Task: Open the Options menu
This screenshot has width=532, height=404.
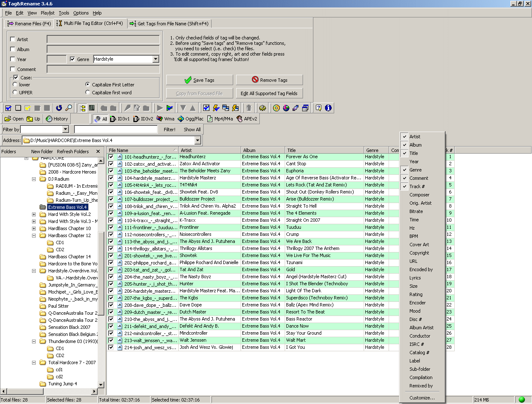Action: point(81,13)
